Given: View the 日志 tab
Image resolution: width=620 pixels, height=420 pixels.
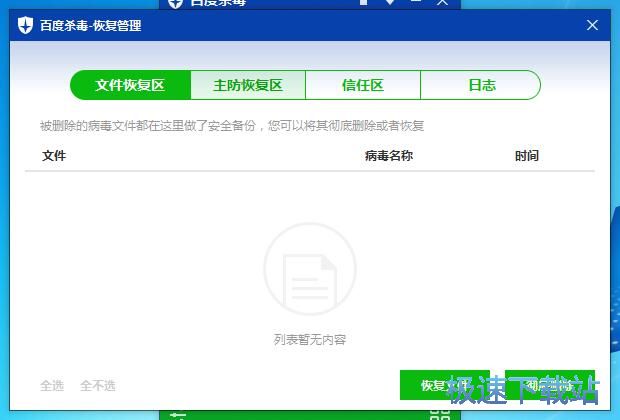Looking at the screenshot, I should tap(480, 85).
